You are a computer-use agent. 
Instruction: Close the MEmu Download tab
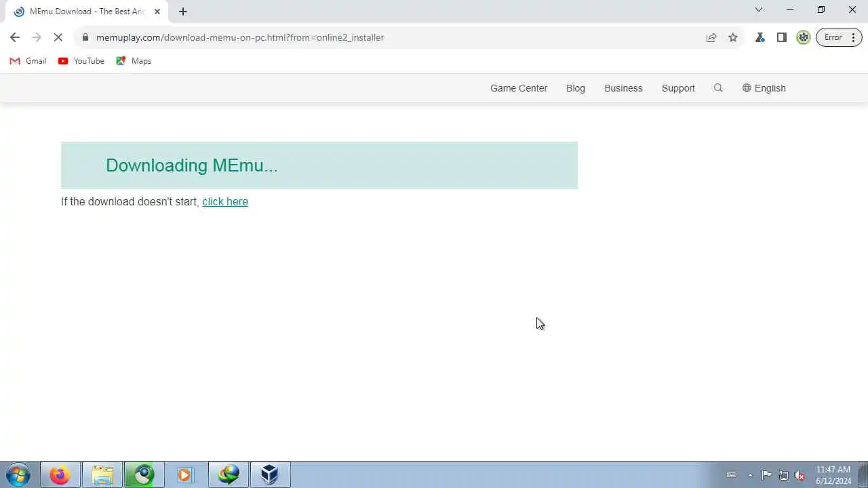pos(157,12)
